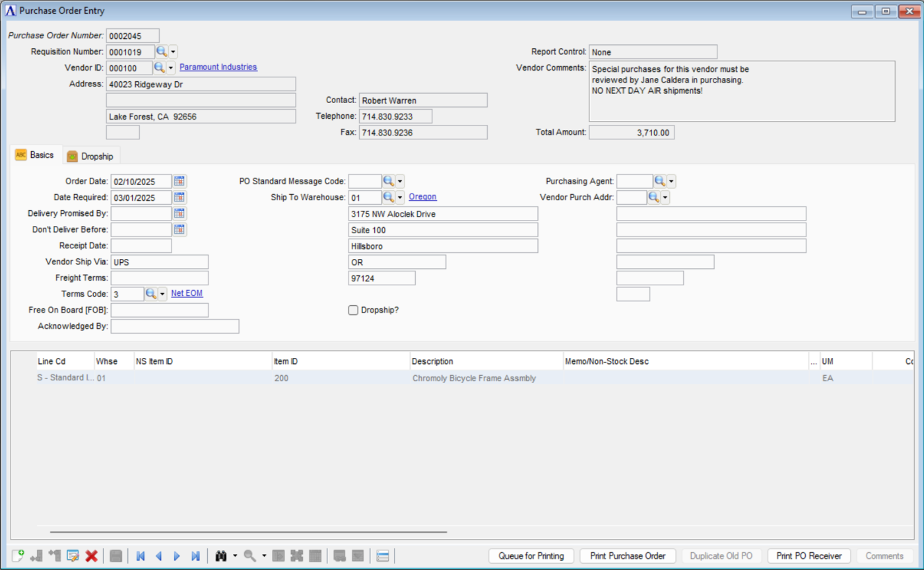This screenshot has height=570, width=924.
Task: Expand the Requisition Number dropdown arrow
Action: [x=173, y=52]
